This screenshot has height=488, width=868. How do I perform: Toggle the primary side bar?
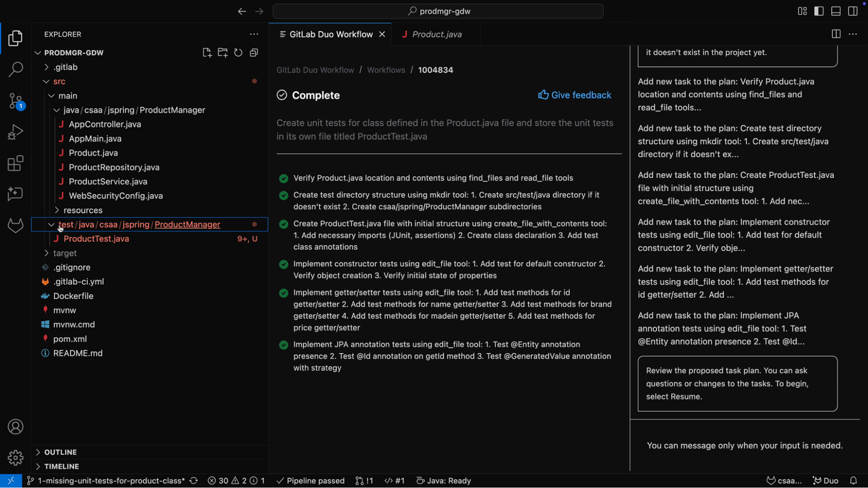pyautogui.click(x=819, y=11)
